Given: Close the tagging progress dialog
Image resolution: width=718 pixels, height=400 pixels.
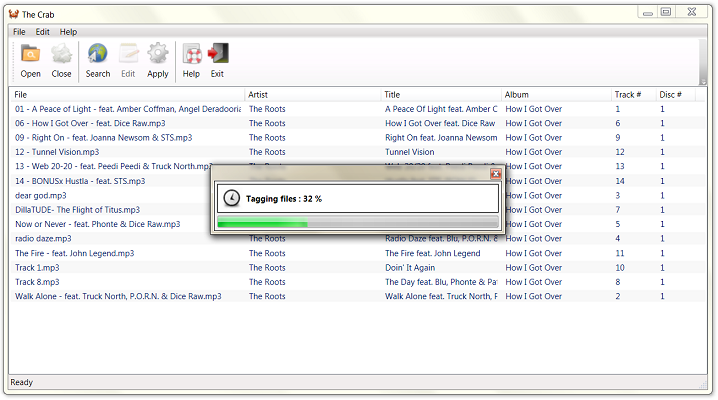Looking at the screenshot, I should pos(495,173).
